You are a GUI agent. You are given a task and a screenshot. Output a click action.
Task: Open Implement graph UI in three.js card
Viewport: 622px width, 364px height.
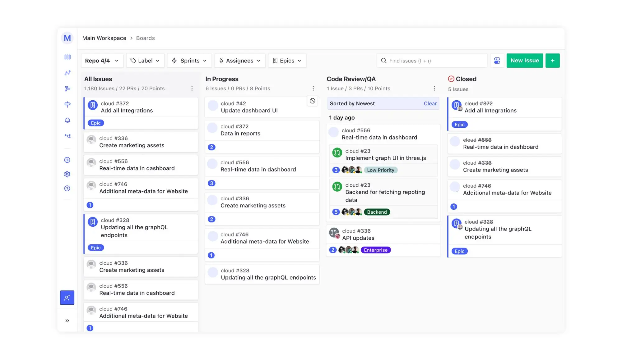383,161
